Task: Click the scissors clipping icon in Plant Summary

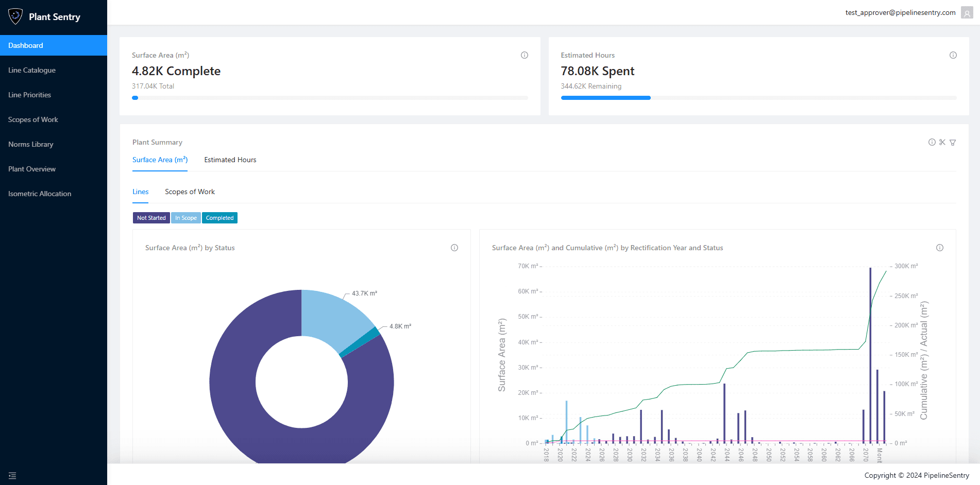Action: pos(942,142)
